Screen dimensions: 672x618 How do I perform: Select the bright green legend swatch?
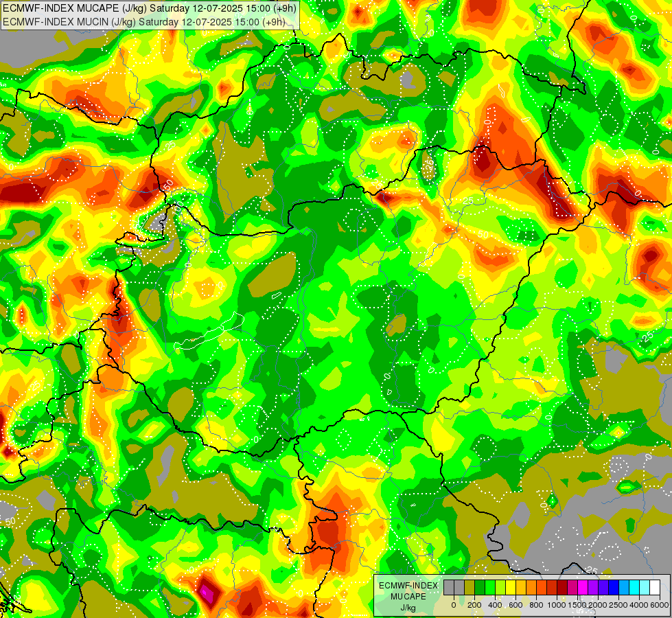click(490, 588)
